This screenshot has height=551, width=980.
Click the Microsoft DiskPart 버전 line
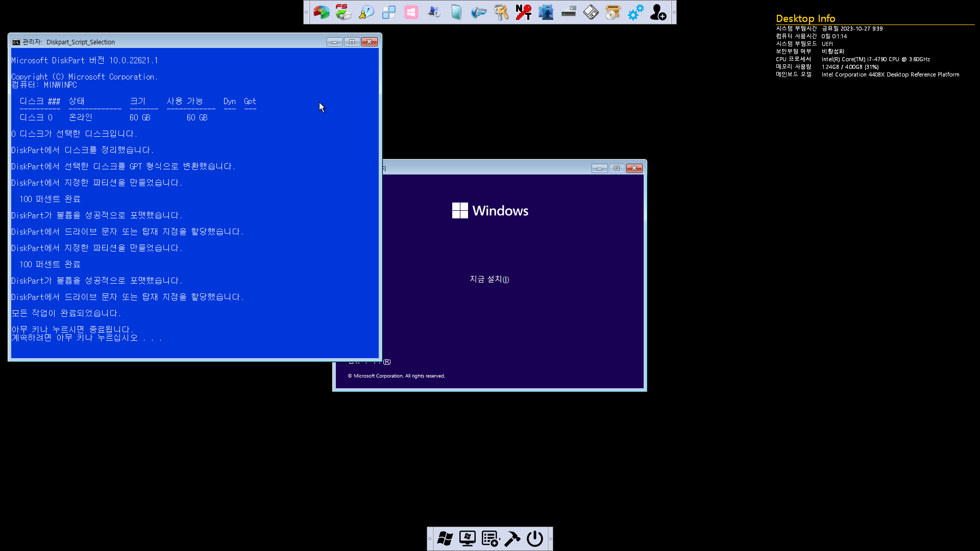pyautogui.click(x=85, y=60)
